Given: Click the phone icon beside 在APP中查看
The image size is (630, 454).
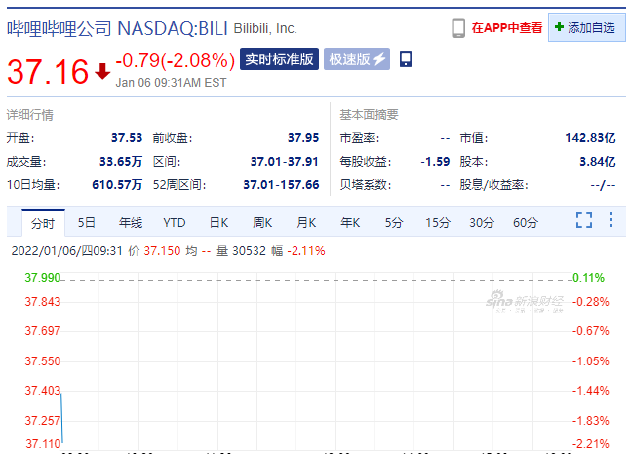Looking at the screenshot, I should (x=458, y=28).
